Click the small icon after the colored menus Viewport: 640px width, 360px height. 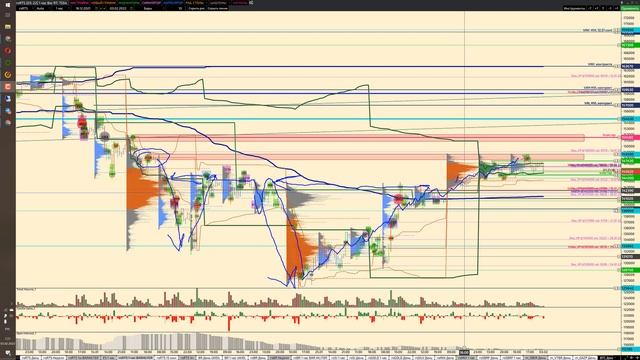click(251, 3)
